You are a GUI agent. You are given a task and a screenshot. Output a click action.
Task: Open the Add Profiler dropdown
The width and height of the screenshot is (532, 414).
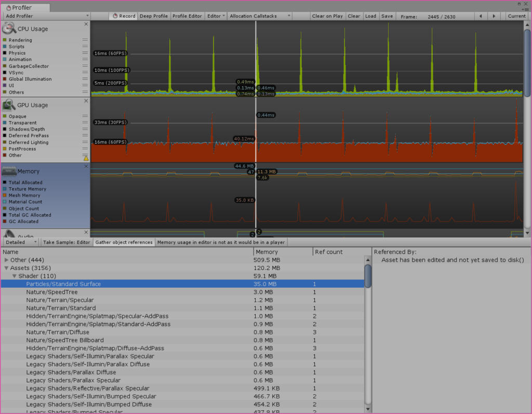46,16
